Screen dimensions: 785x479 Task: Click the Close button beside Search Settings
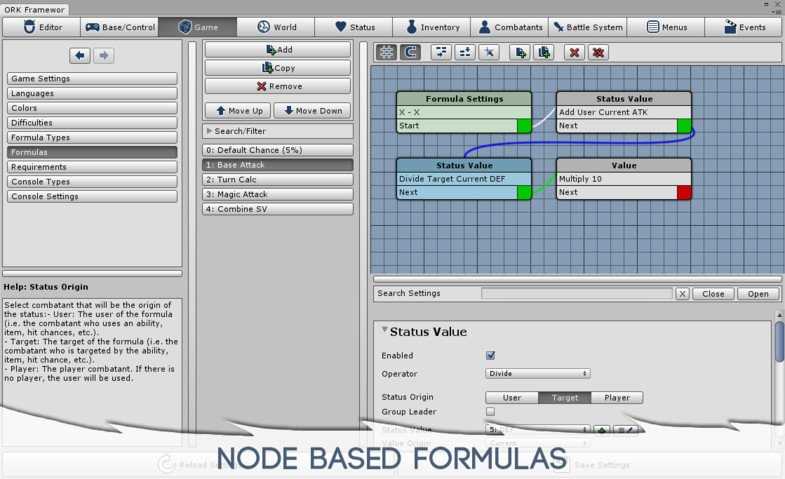713,294
